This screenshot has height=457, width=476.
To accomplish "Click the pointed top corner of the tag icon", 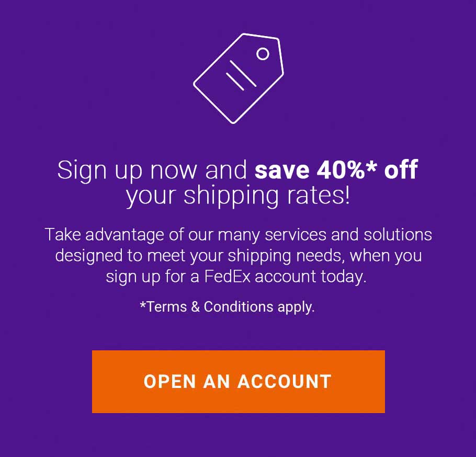I will click(278, 39).
